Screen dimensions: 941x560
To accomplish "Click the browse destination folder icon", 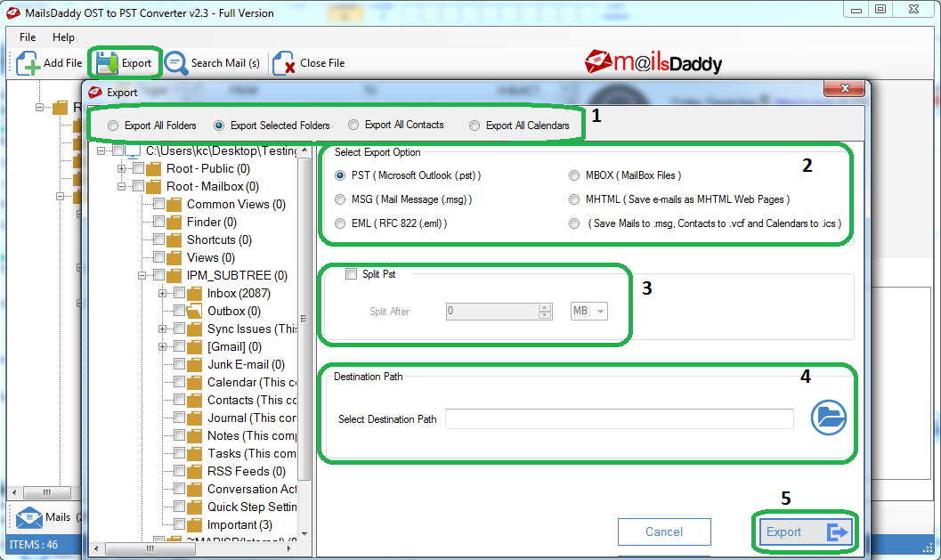I will click(828, 418).
